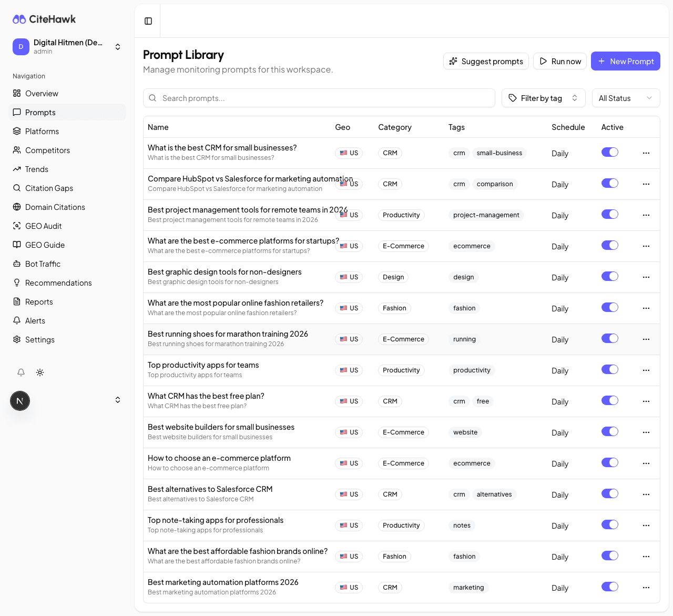Toggle active for marketing automation platforms 2026
This screenshot has width=673, height=616.
[610, 587]
